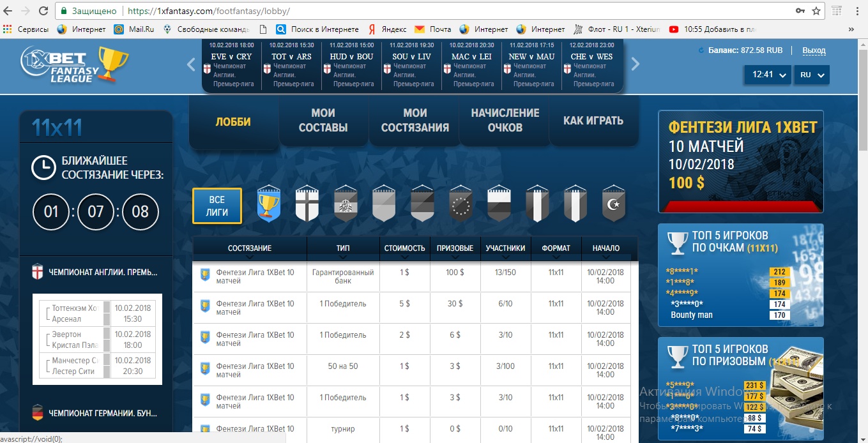
Task: Select the Манчестер vs Лестер Сити sidebar match
Action: pos(98,366)
